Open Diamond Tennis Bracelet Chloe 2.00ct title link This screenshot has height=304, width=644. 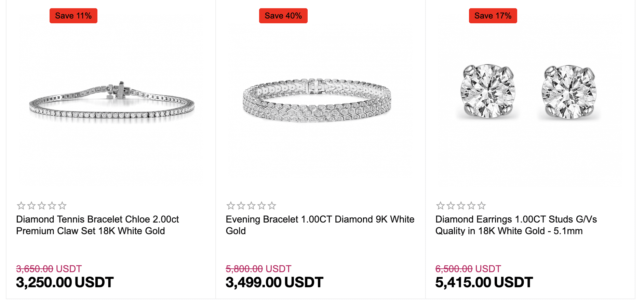click(97, 225)
